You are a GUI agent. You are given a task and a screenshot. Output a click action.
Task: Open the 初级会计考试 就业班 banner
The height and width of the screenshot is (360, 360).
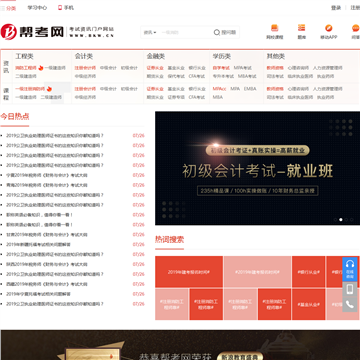[x=257, y=168]
